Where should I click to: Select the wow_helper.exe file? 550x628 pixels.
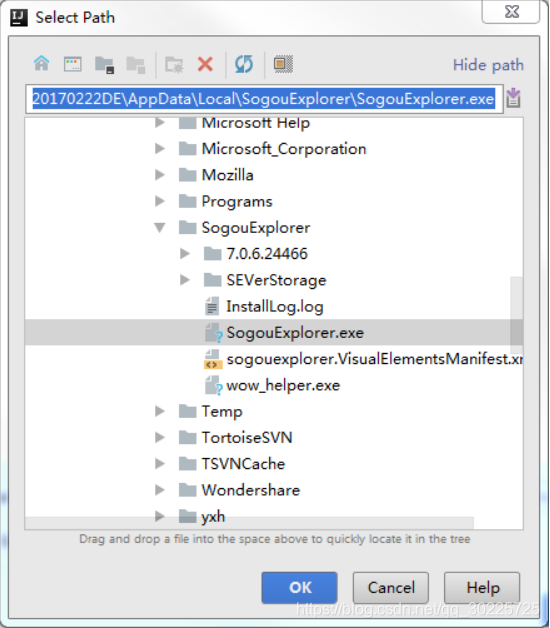[283, 385]
